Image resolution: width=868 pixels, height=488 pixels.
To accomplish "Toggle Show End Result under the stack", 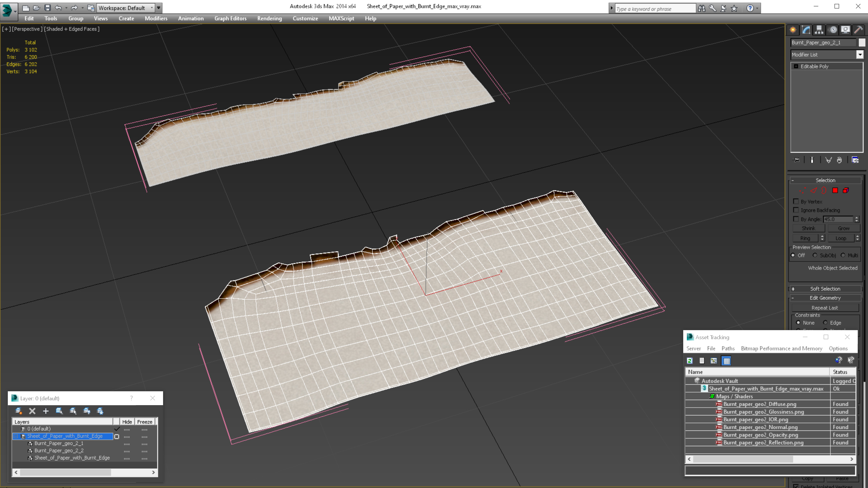I will coord(812,160).
